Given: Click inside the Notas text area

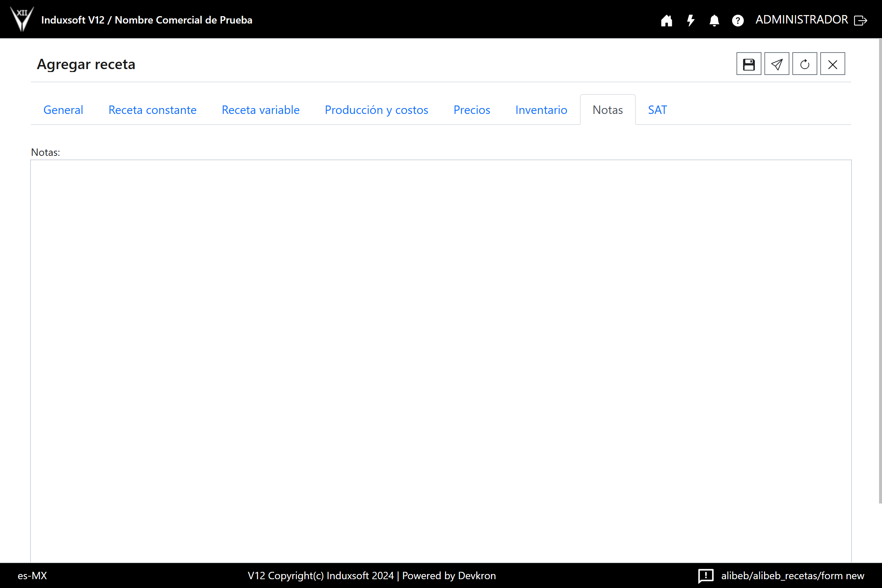Looking at the screenshot, I should tap(441, 360).
